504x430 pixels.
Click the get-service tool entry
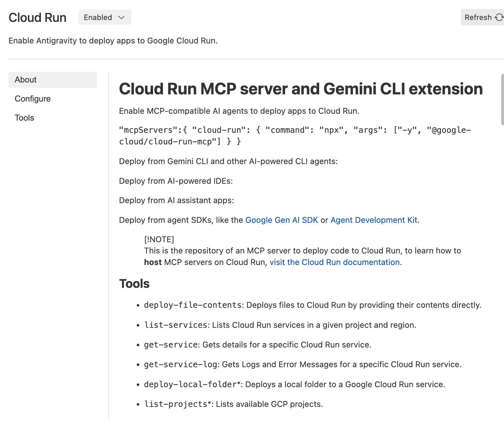coord(171,345)
